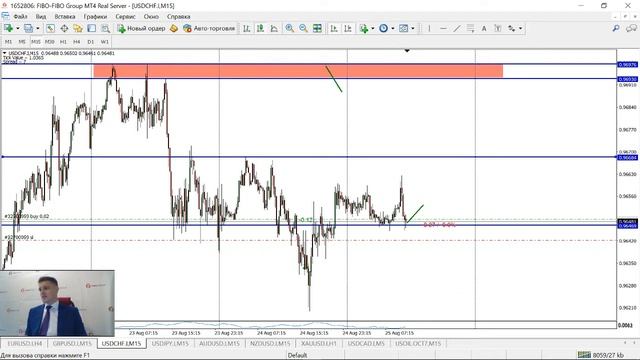Switch to the GBPUSD,LM15 chart tab
This screenshot has width=640, height=360.
[x=72, y=344]
